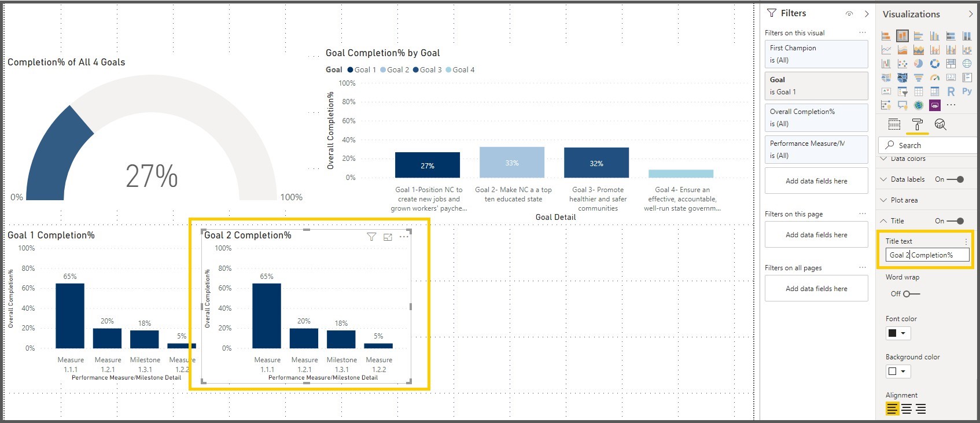980x423 pixels.
Task: Add the PowerApps purple visual
Action: click(935, 105)
